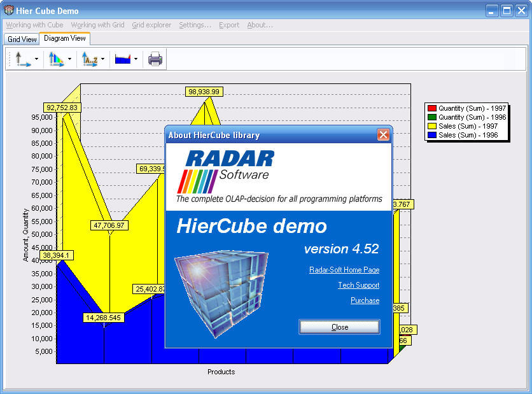Click the A..Z sort axis icon
This screenshot has height=394, width=532.
point(90,59)
